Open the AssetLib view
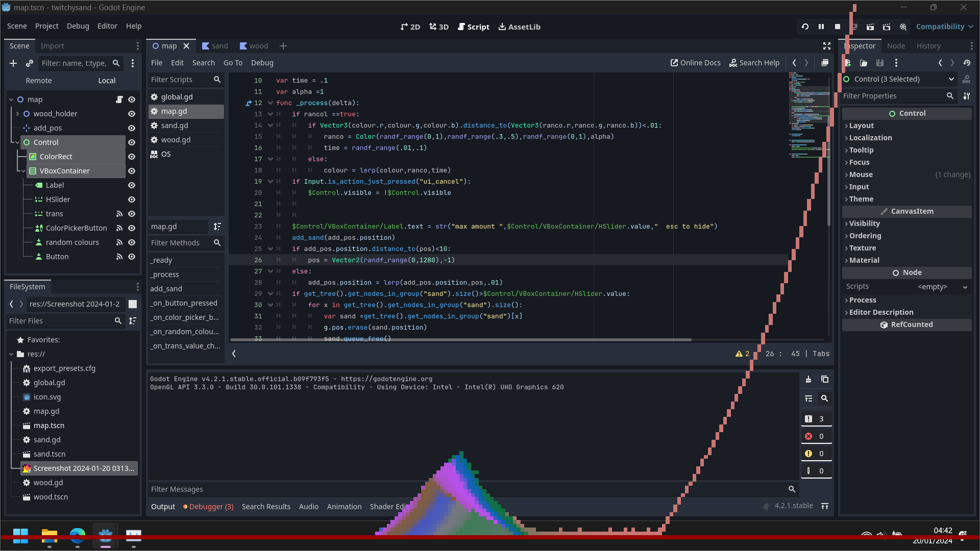980x551 pixels. coord(519,27)
